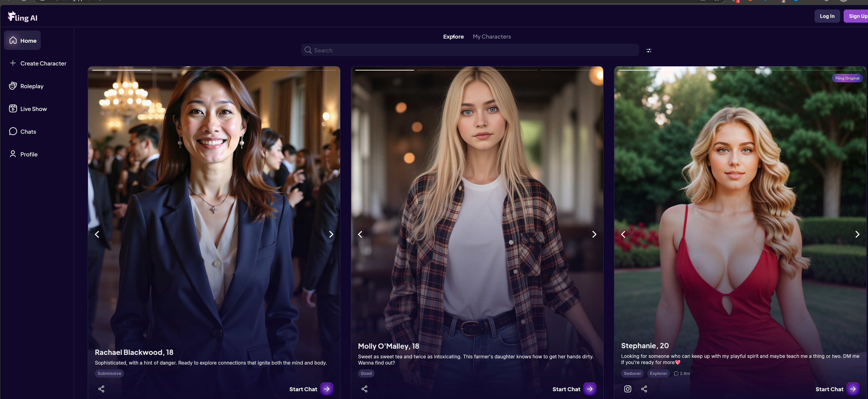Viewport: 868px width, 399px height.
Task: Share Rachael Blackwood's profile card
Action: click(101, 389)
